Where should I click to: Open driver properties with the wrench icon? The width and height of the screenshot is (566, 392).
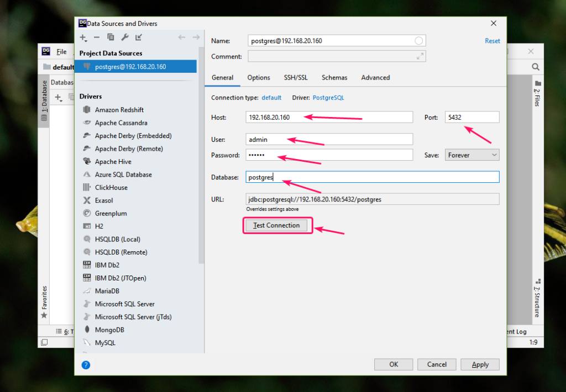(125, 37)
